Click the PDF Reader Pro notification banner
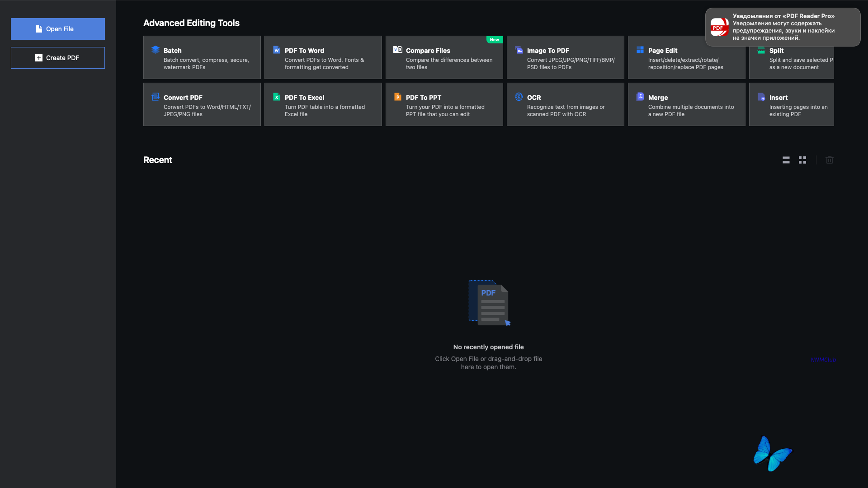Screen dimensions: 868x488 coord(783,27)
